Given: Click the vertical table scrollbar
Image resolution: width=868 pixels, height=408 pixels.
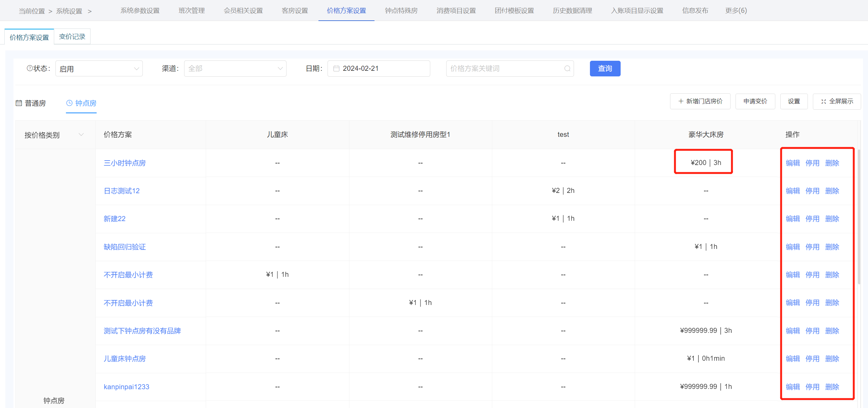Looking at the screenshot, I should click(x=859, y=216).
